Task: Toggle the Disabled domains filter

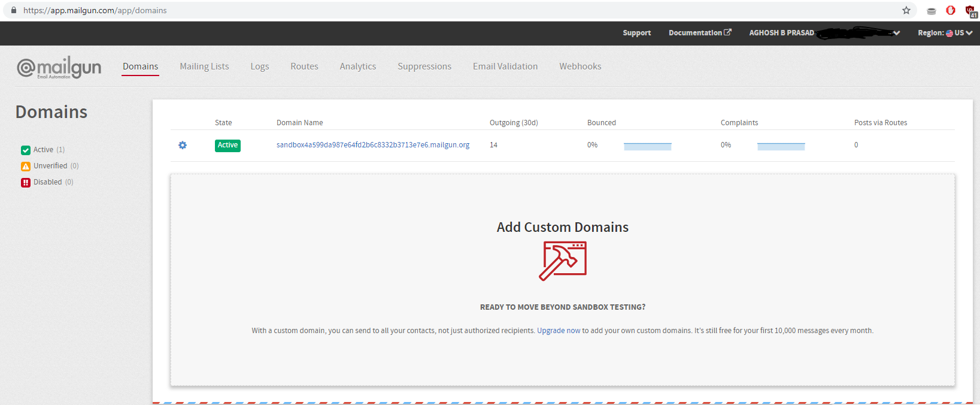Action: pos(26,182)
